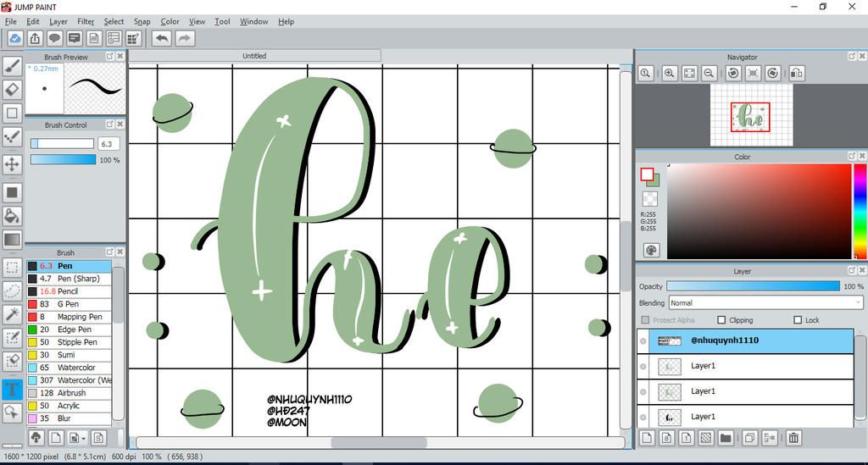
Task: Choose the G Pen brush
Action: (x=70, y=304)
